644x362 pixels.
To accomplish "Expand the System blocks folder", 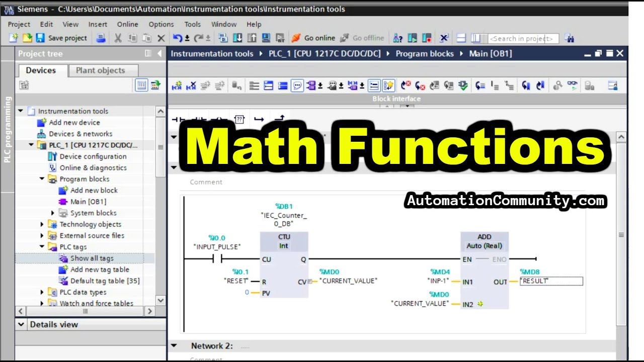I will pos(53,213).
